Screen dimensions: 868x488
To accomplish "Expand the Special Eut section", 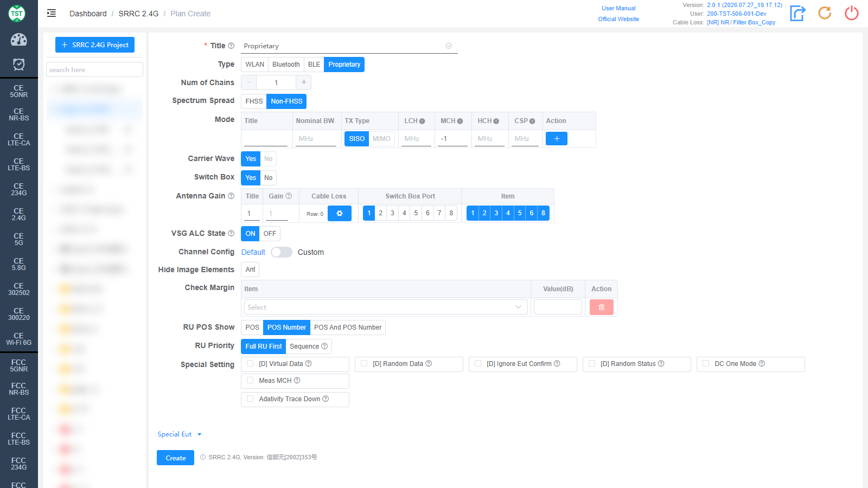I will coord(180,434).
